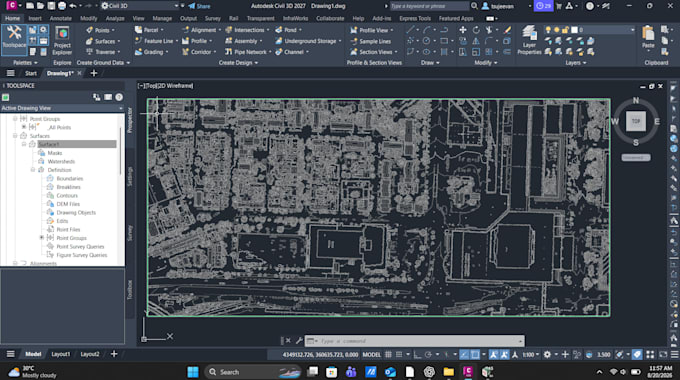Launch Project Explorer
The width and height of the screenshot is (680, 380).
point(62,40)
